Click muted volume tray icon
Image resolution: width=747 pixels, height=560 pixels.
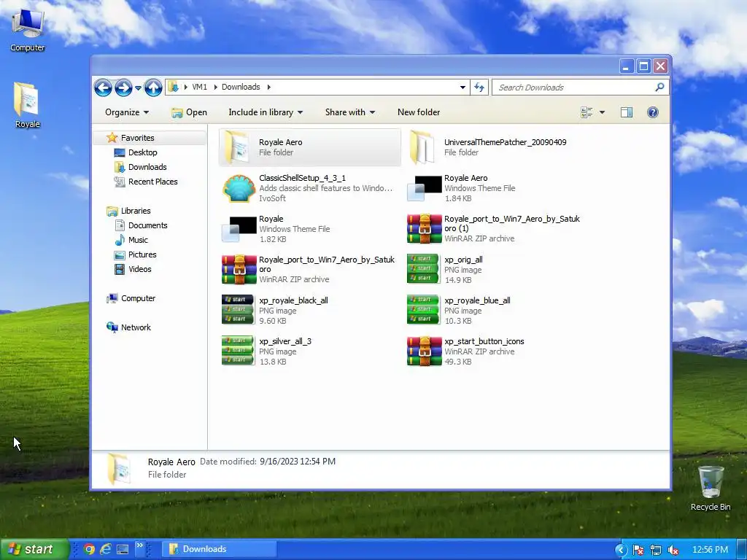[x=673, y=550]
